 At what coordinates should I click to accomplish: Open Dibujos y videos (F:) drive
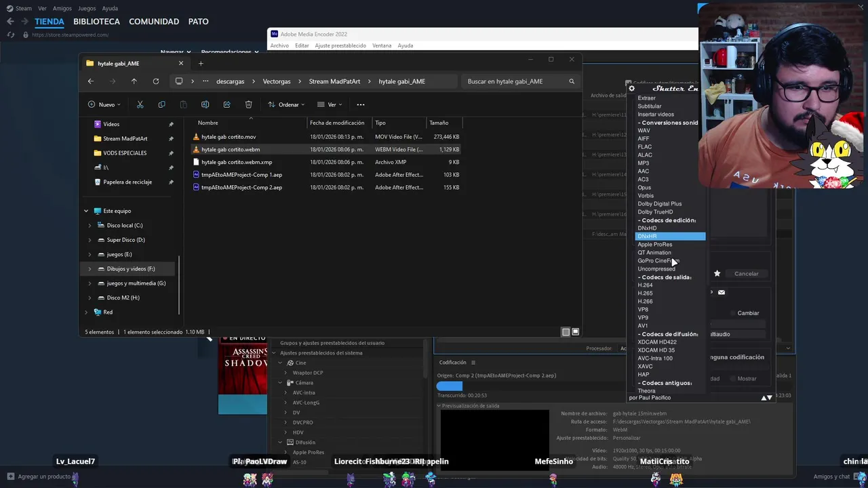(130, 268)
